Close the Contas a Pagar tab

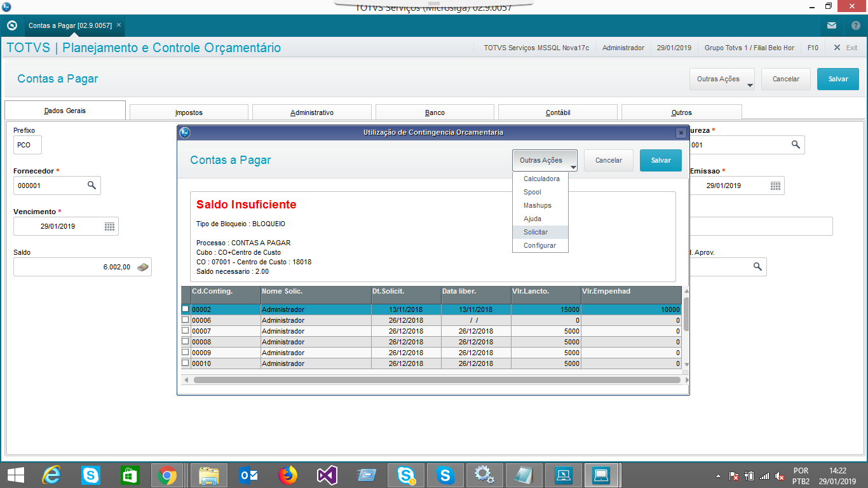[x=119, y=25]
